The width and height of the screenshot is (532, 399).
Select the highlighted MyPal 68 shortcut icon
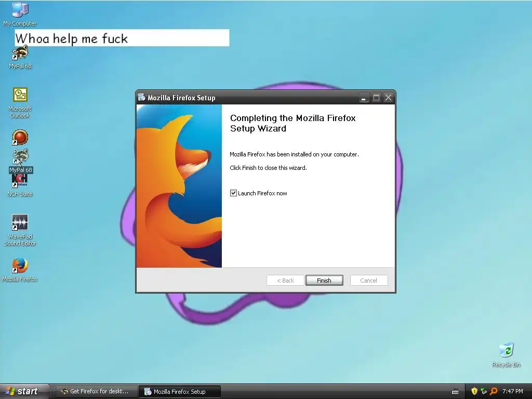click(x=21, y=161)
